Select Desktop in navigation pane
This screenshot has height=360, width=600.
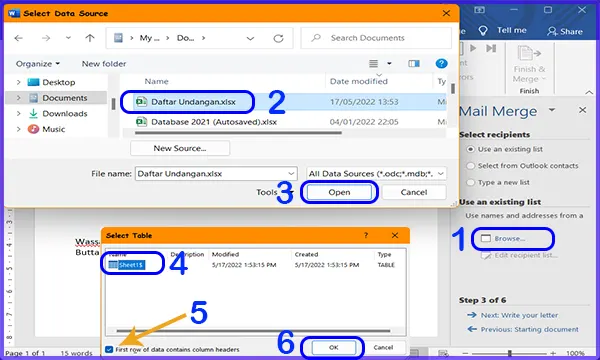[x=59, y=82]
